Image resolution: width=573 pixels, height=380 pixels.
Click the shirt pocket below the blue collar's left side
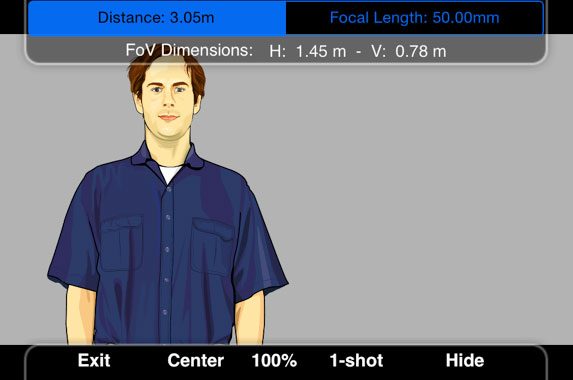coord(121,243)
